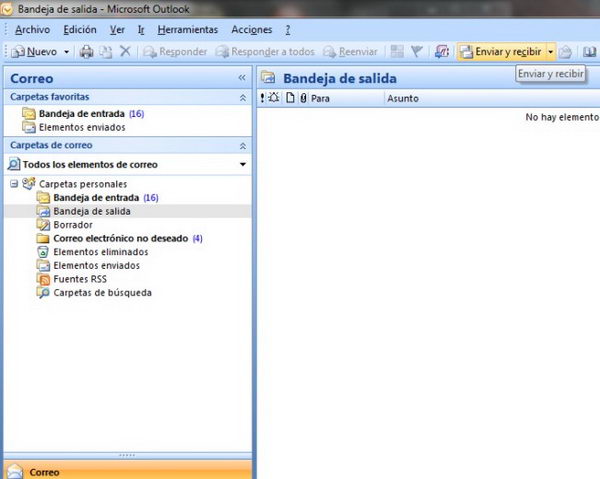Open the Acciones menu
The image size is (600, 479).
tap(251, 30)
